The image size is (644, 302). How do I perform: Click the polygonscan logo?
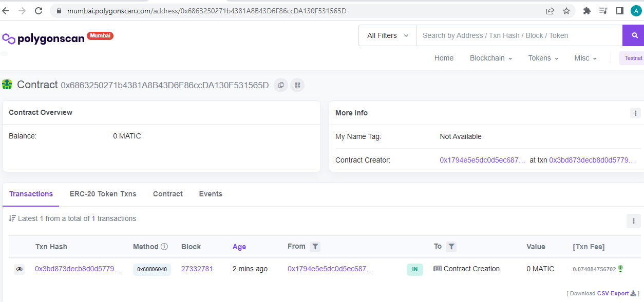point(43,38)
